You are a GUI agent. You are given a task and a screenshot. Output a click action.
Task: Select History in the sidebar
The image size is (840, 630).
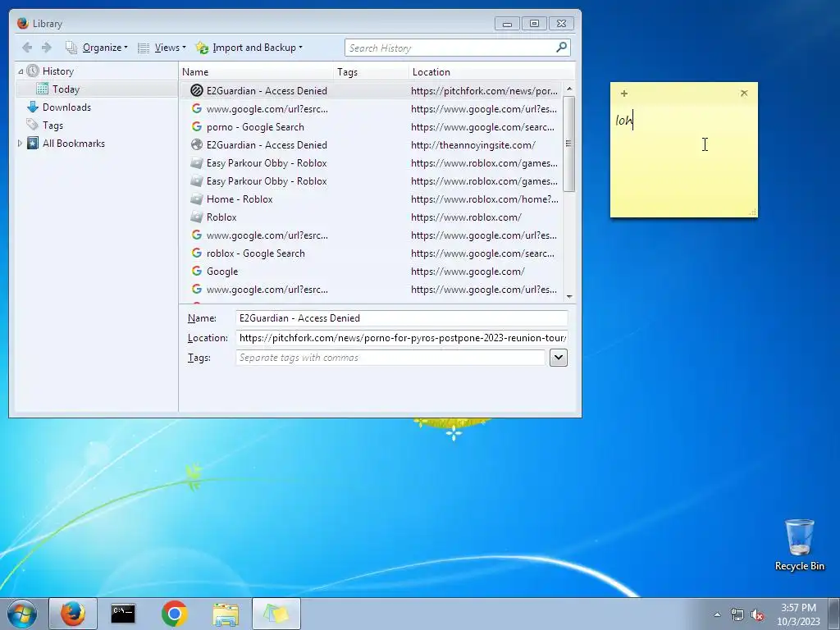(58, 71)
